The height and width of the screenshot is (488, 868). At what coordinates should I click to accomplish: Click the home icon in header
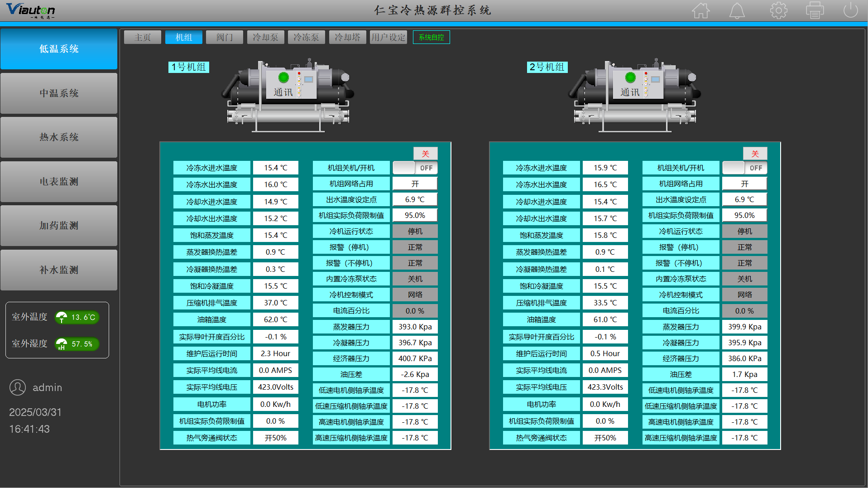click(x=700, y=10)
